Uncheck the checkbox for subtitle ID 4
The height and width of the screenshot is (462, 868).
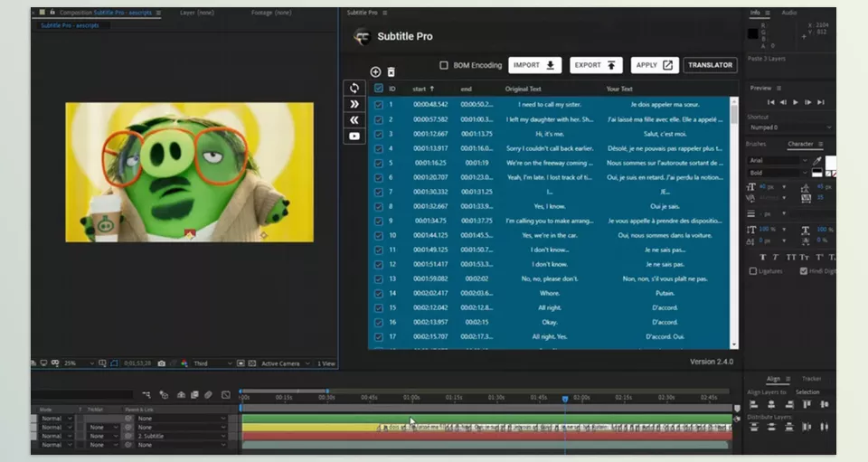(379, 149)
